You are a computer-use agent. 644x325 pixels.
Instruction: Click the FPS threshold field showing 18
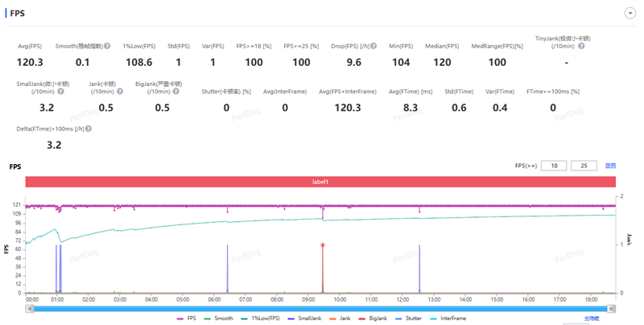(554, 166)
